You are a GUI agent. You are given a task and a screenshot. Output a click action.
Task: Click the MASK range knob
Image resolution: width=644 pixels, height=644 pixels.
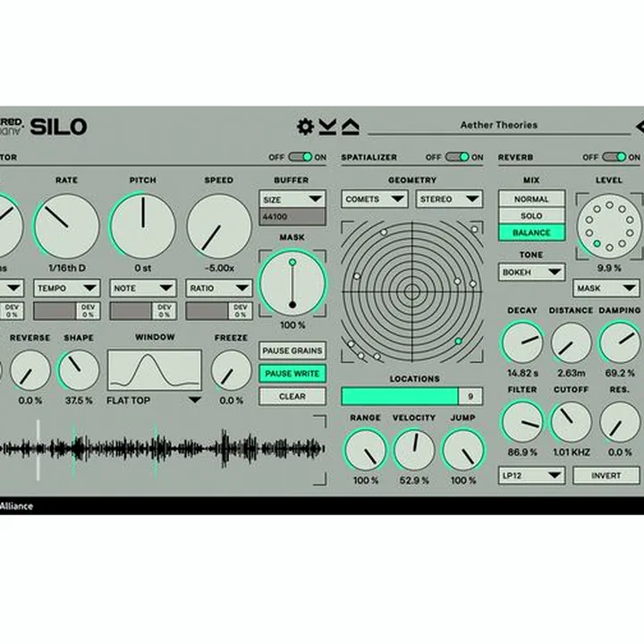[x=292, y=284]
